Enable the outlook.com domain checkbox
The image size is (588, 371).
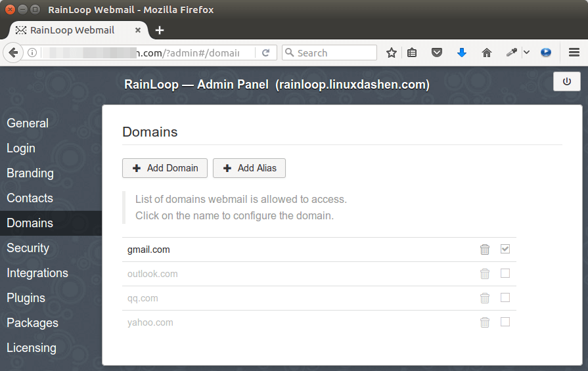505,273
